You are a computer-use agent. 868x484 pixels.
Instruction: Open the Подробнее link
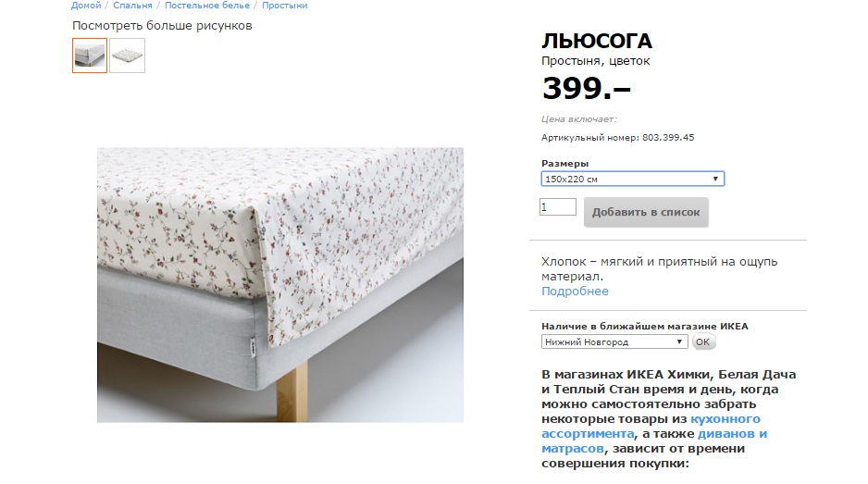[x=575, y=292]
